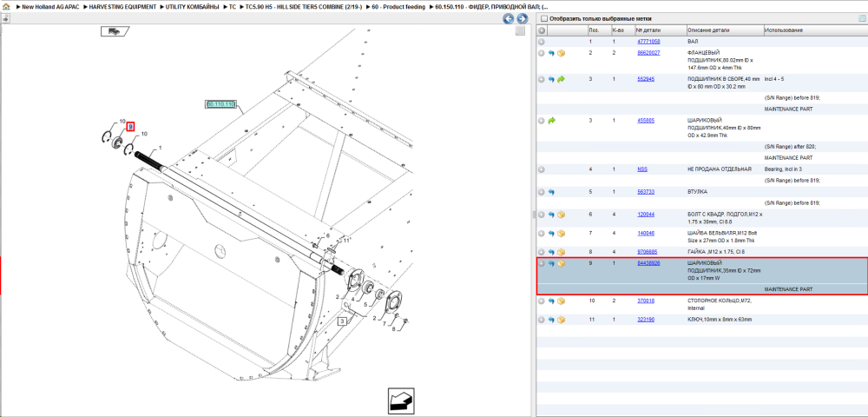Click the blue return arrow for part 84438926
This screenshot has width=868, height=417.
[x=551, y=263]
